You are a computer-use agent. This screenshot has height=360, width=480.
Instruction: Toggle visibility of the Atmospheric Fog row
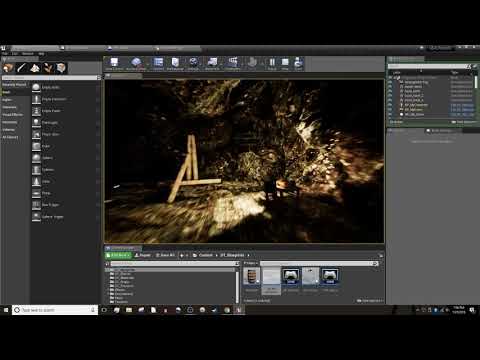(x=390, y=82)
